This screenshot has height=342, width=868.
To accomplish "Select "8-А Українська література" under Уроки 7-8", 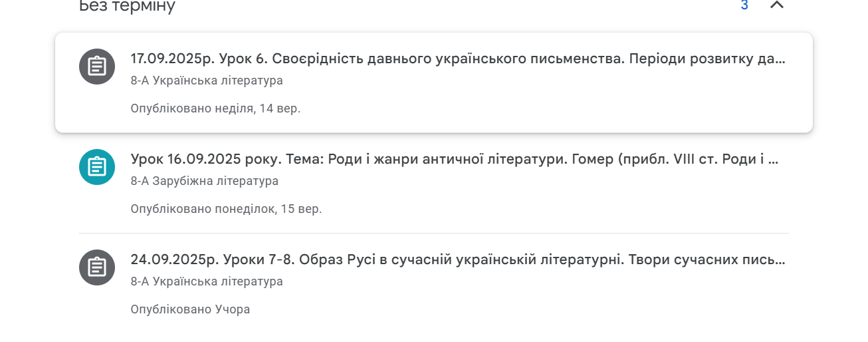I will pyautogui.click(x=207, y=281).
